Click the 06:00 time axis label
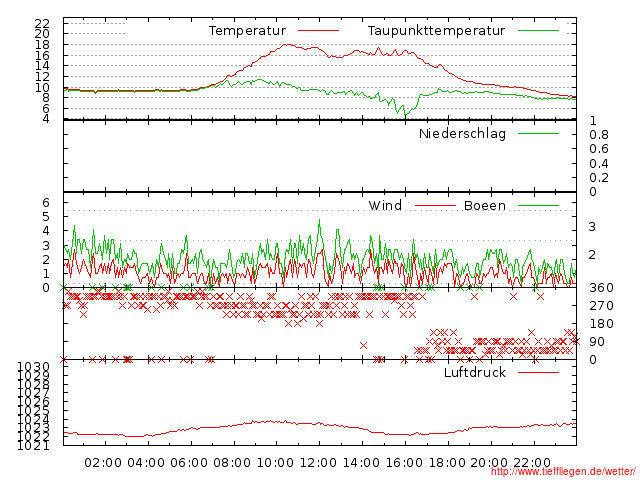This screenshot has height=480, width=640. [189, 463]
